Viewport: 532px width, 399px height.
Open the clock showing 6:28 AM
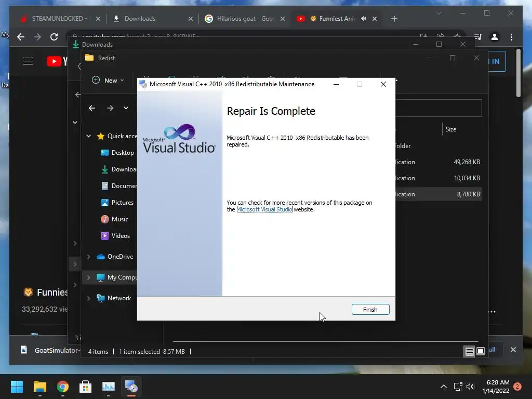496,387
